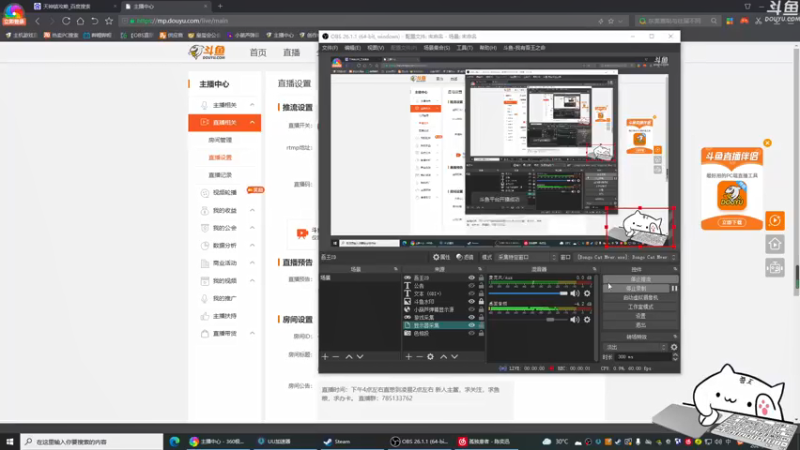Screen dimensions: 800x450
Task: Move the scene up with the up arrow
Action: click(x=349, y=357)
